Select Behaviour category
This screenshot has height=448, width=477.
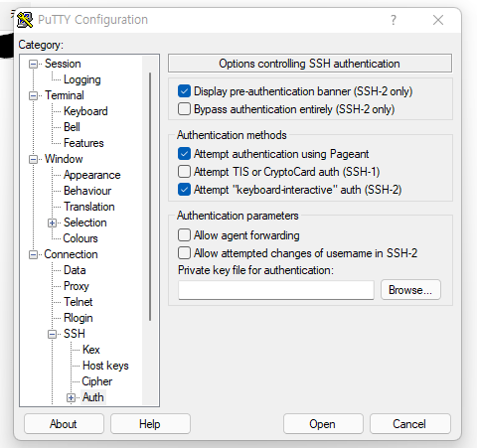(87, 191)
